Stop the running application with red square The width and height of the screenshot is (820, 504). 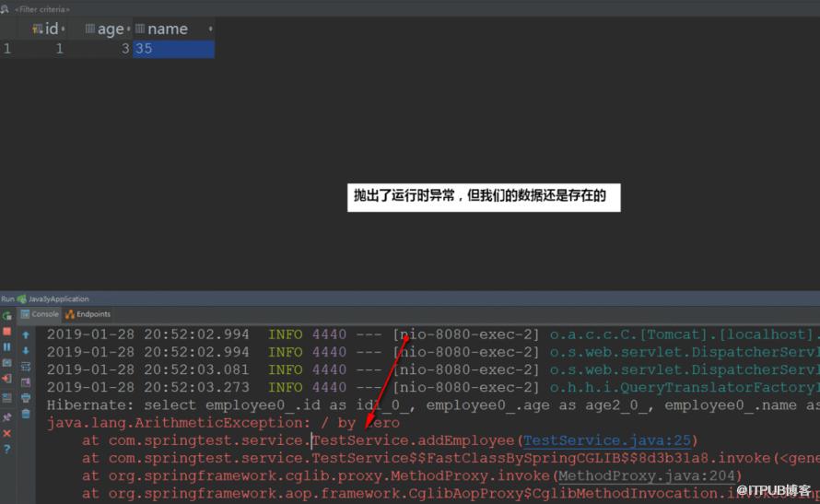pos(6,332)
